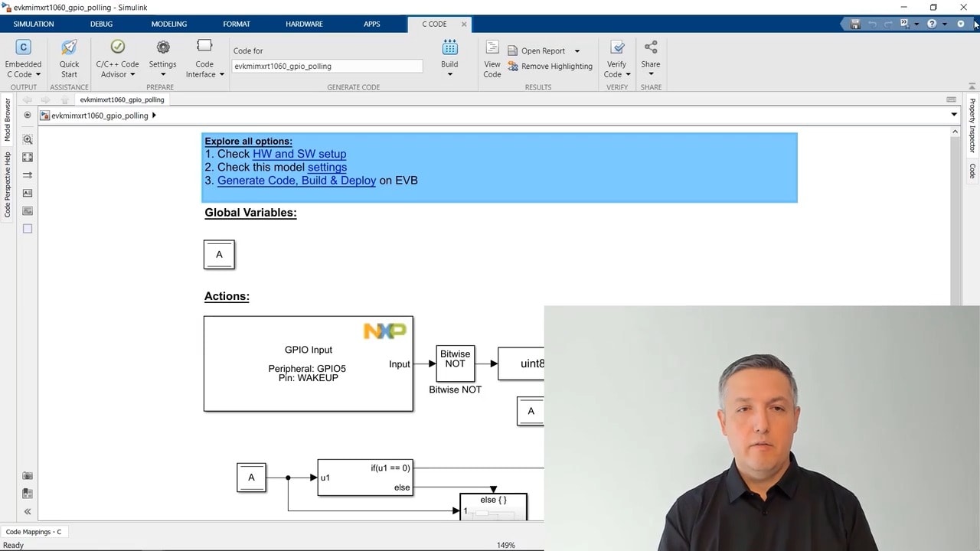Click the Verify Code icon
Screen dimensions: 980x551
tap(616, 48)
